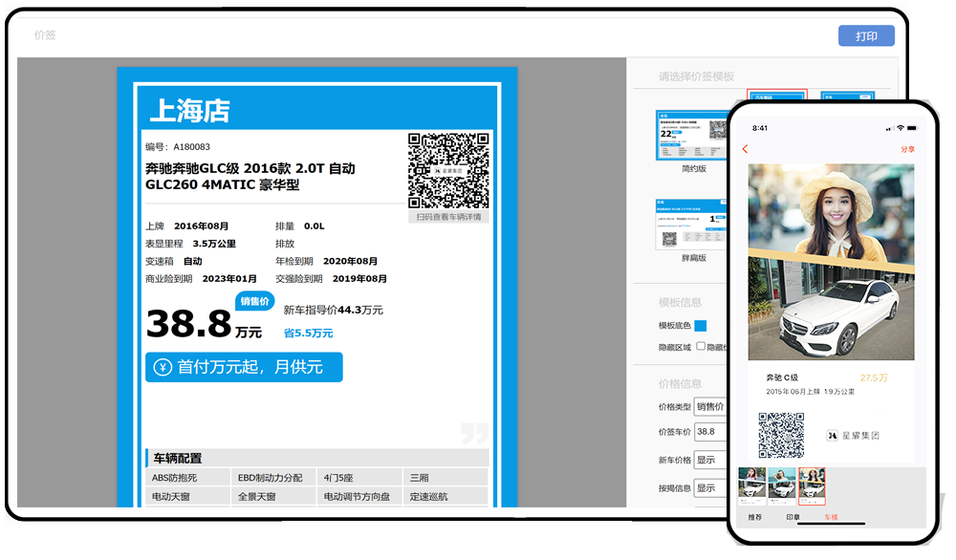Select the 简约版 price tag template thumbnail
This screenshot has width=956, height=560.
click(691, 136)
